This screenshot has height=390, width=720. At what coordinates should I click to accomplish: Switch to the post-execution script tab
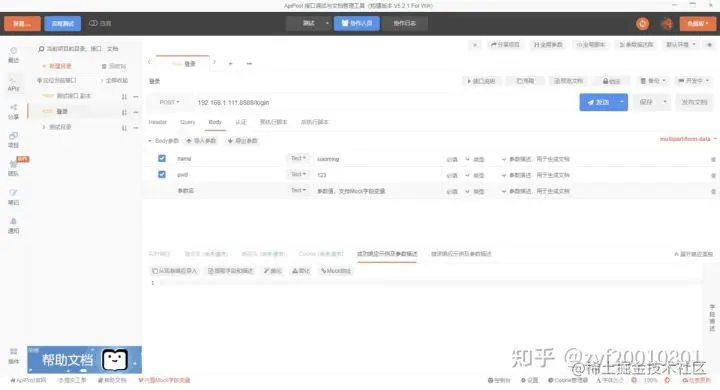tap(315, 122)
